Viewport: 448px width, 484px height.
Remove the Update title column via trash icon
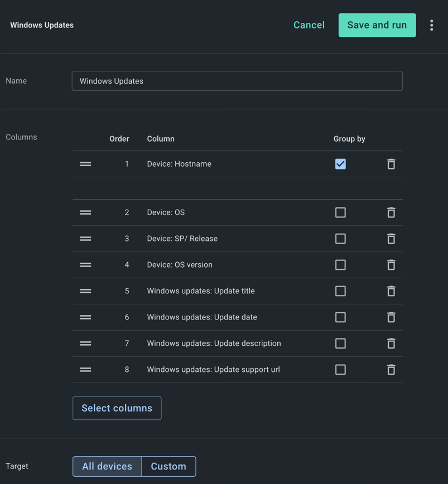(391, 291)
